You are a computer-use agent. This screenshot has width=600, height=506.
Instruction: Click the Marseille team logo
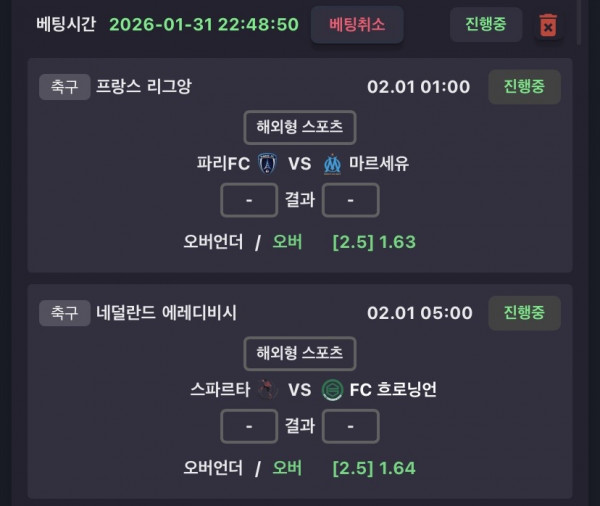333,163
